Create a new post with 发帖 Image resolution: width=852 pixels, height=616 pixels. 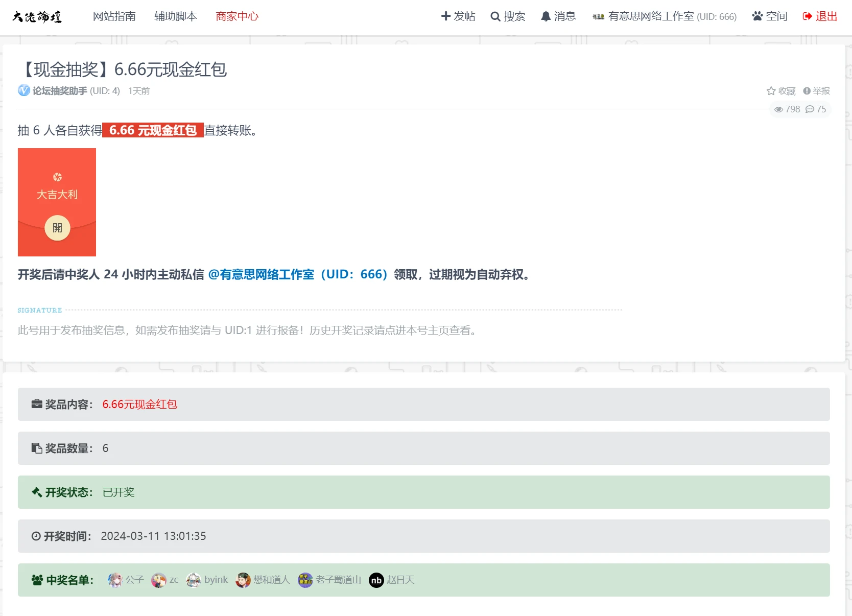pos(458,16)
